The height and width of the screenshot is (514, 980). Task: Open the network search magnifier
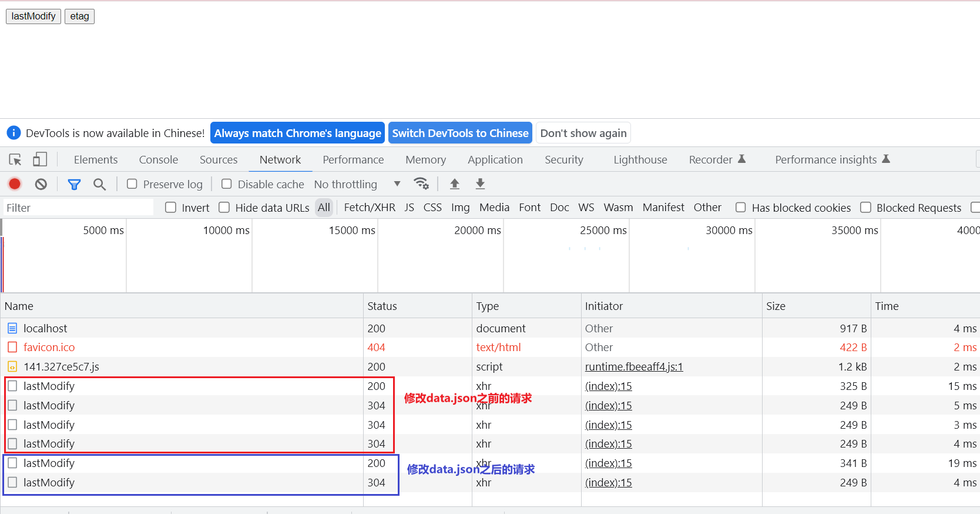click(x=100, y=184)
